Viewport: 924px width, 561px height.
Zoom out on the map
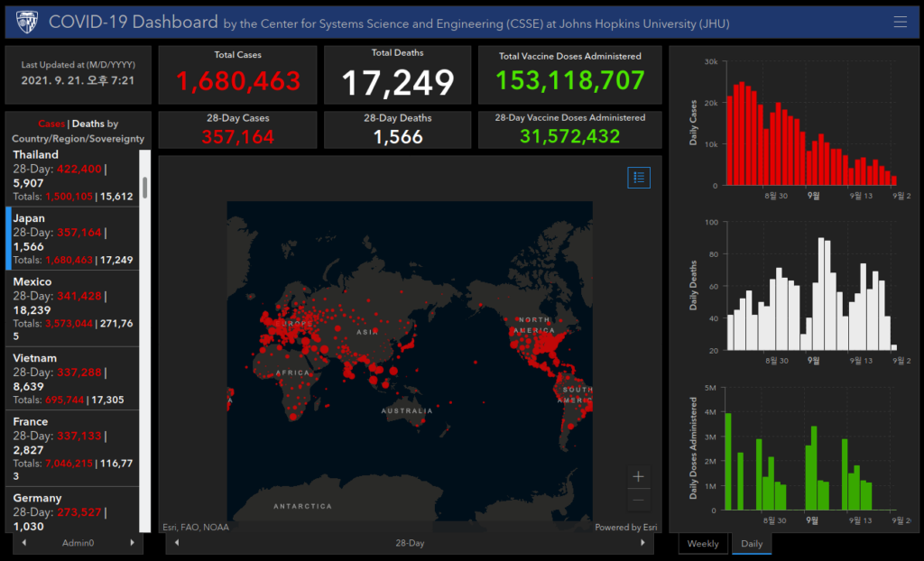(638, 500)
